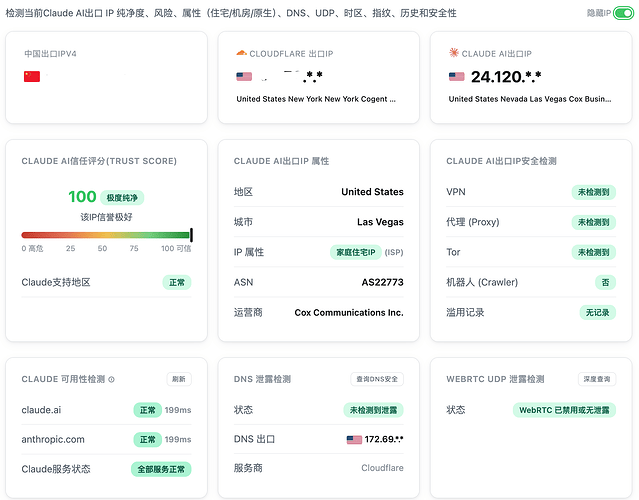
Task: Click the VPN not-detected badge
Action: (x=594, y=192)
